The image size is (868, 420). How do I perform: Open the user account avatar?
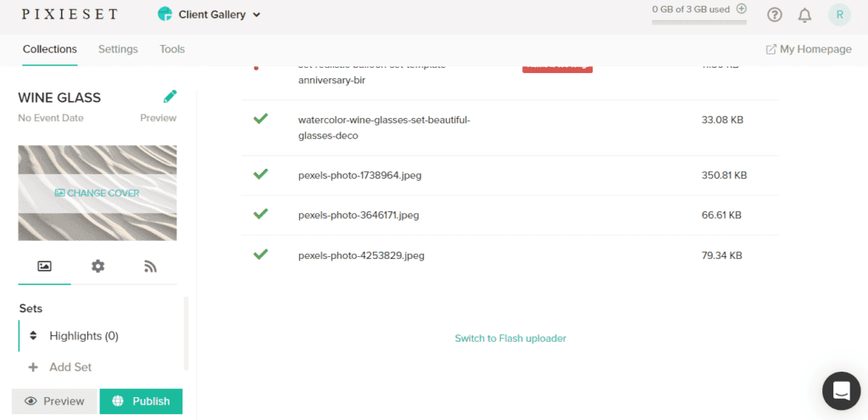pyautogui.click(x=839, y=14)
